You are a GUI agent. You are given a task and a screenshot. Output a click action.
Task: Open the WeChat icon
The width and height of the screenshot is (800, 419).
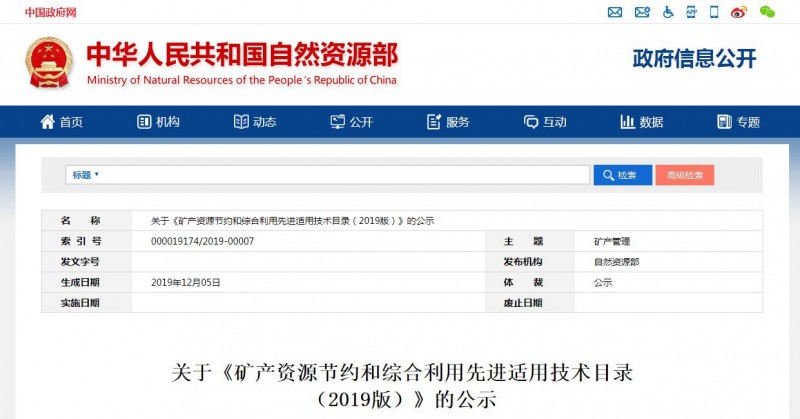click(767, 12)
